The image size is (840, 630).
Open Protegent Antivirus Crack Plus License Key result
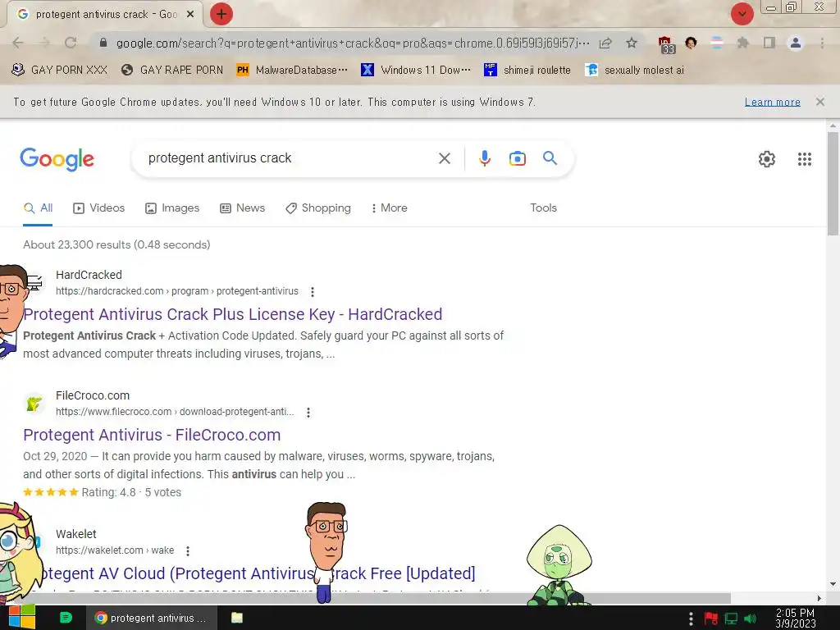click(232, 314)
